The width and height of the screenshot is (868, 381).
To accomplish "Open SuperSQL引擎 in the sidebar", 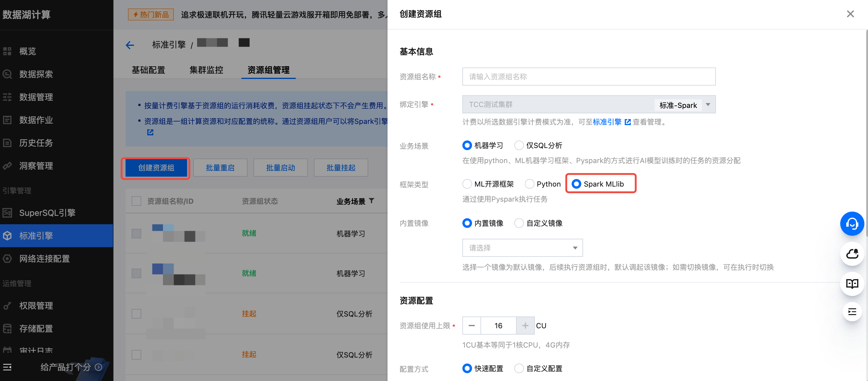I will click(47, 213).
